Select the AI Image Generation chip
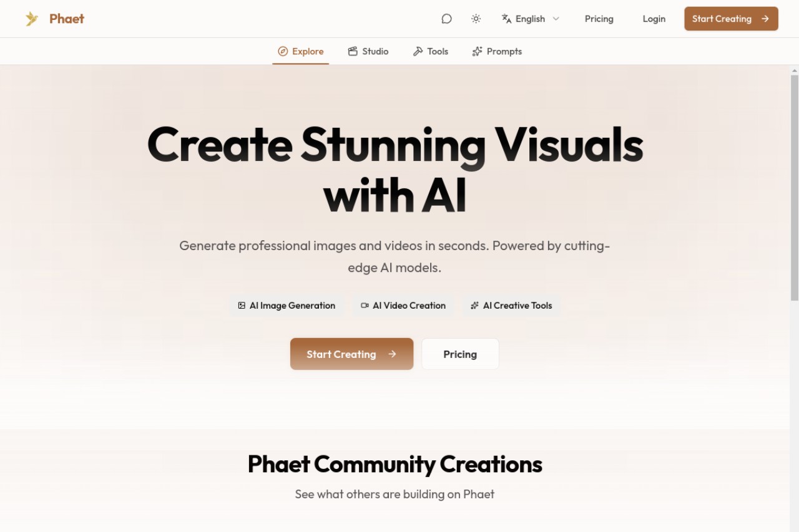Screen dimensions: 799x532 pyautogui.click(x=287, y=306)
